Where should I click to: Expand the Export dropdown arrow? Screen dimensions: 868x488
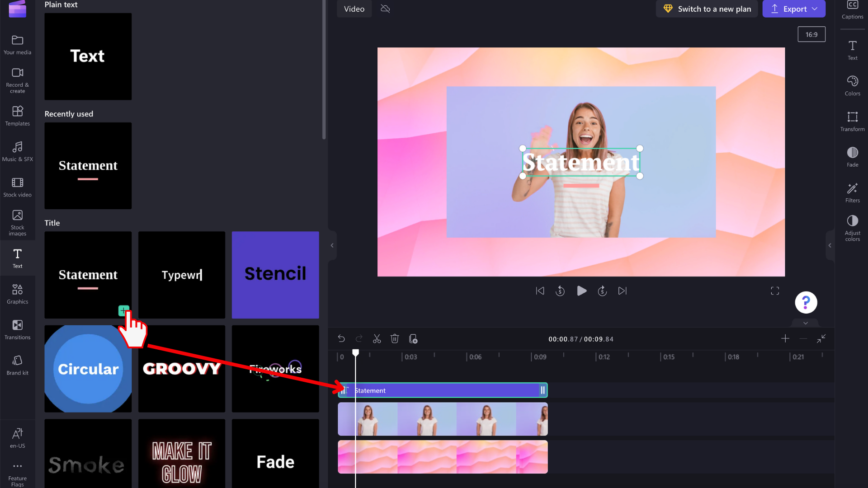click(815, 8)
